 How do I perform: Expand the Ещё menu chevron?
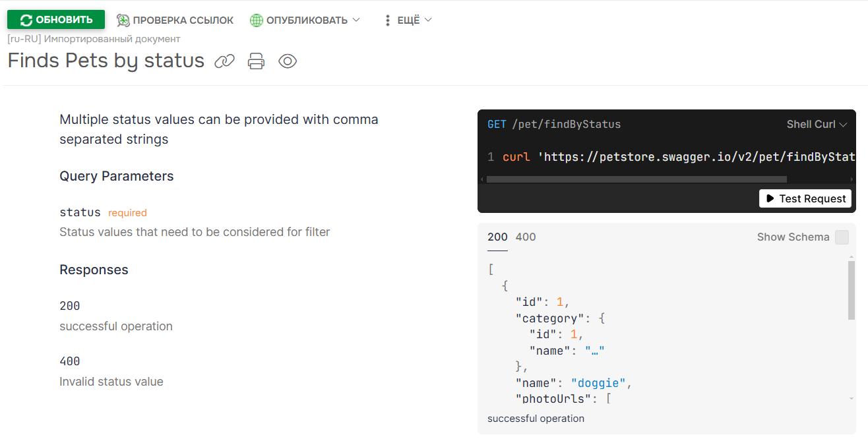(x=428, y=20)
